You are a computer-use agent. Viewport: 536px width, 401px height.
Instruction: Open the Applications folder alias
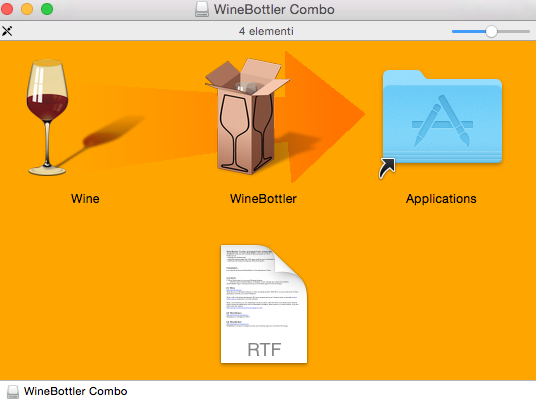442,117
